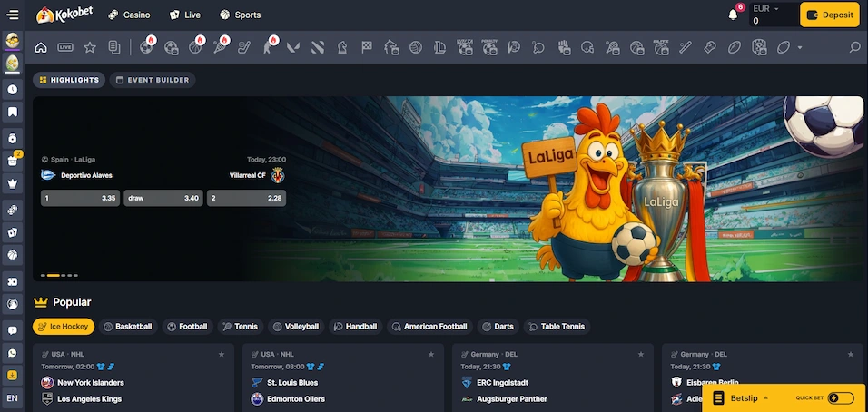Open live chat support in sidebar
The width and height of the screenshot is (868, 412).
12,330
